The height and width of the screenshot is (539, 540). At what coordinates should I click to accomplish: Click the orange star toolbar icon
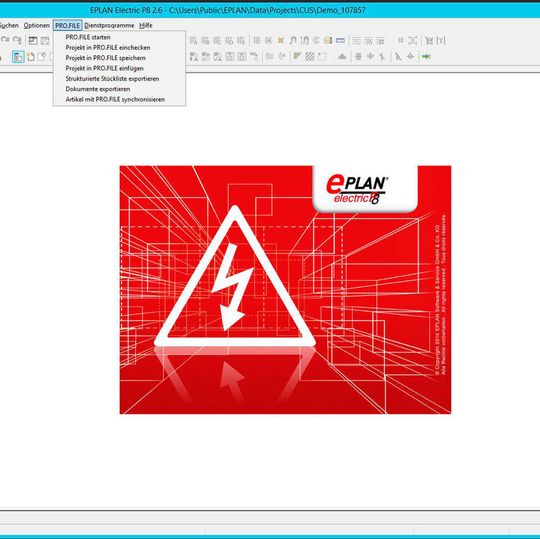coord(281,40)
